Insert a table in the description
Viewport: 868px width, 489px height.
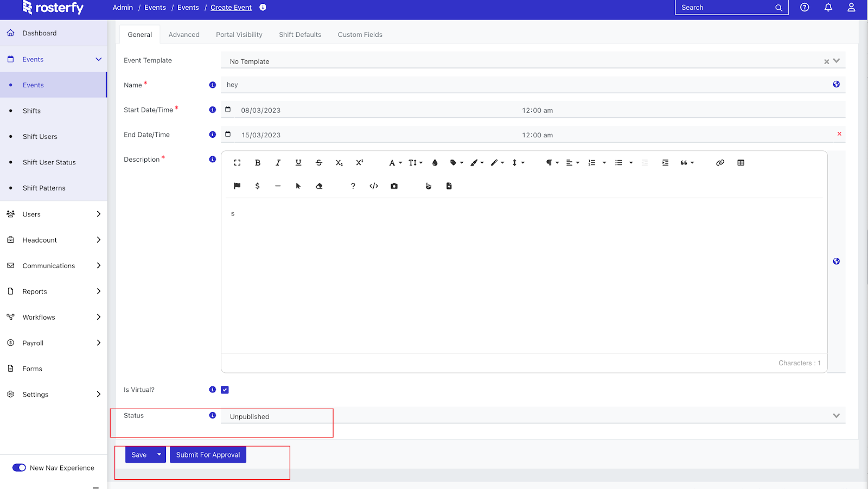(x=741, y=163)
